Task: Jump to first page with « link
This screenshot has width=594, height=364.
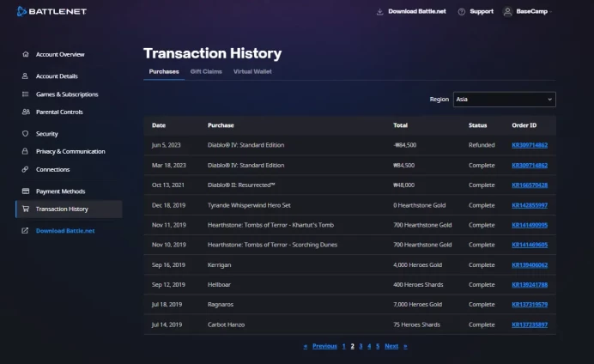Action: pyautogui.click(x=306, y=346)
